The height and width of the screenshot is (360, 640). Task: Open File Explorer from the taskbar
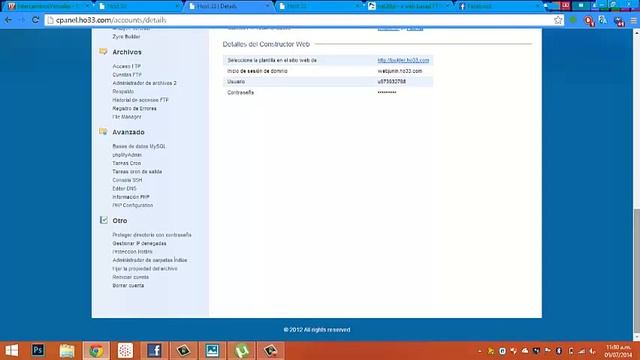click(x=67, y=350)
